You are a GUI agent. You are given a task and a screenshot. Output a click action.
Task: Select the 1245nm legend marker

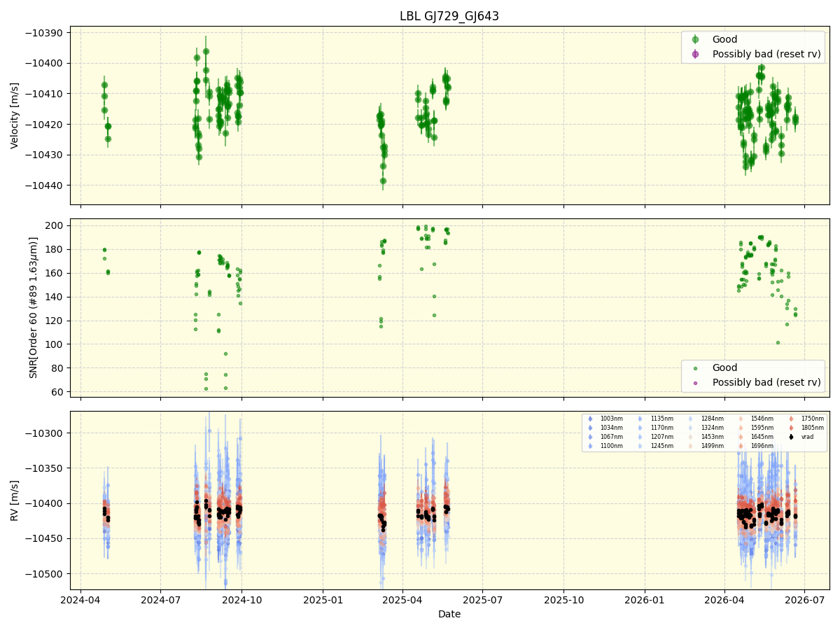point(640,446)
